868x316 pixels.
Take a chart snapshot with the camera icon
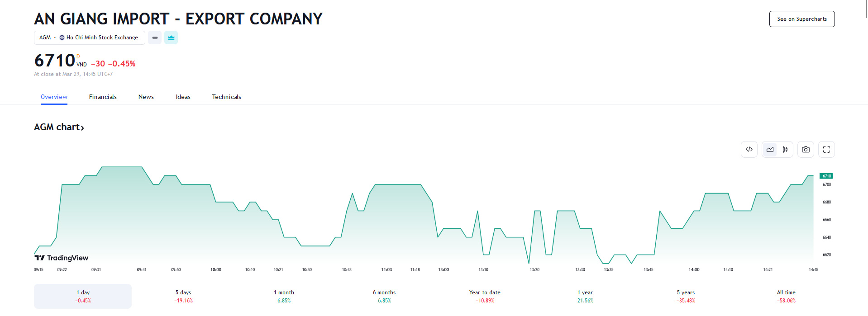[806, 150]
